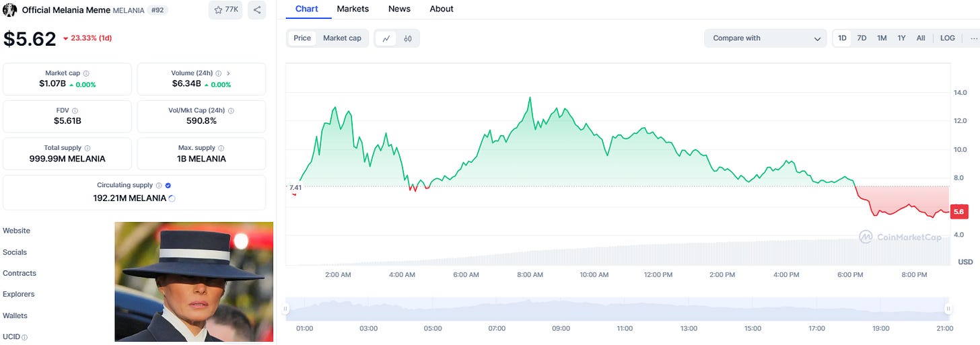This screenshot has width=980, height=345.
Task: Select the Price chart toggle
Action: [302, 38]
